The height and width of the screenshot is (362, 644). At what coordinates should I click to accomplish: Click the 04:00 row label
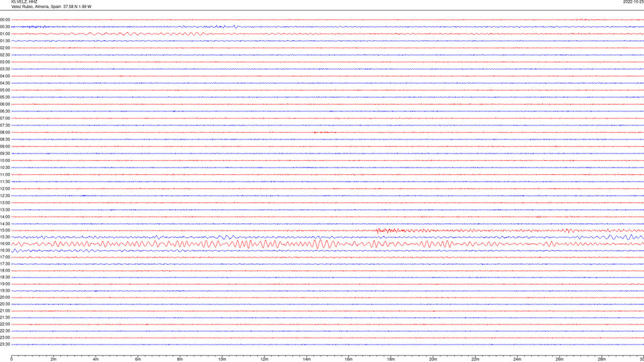tap(5, 76)
